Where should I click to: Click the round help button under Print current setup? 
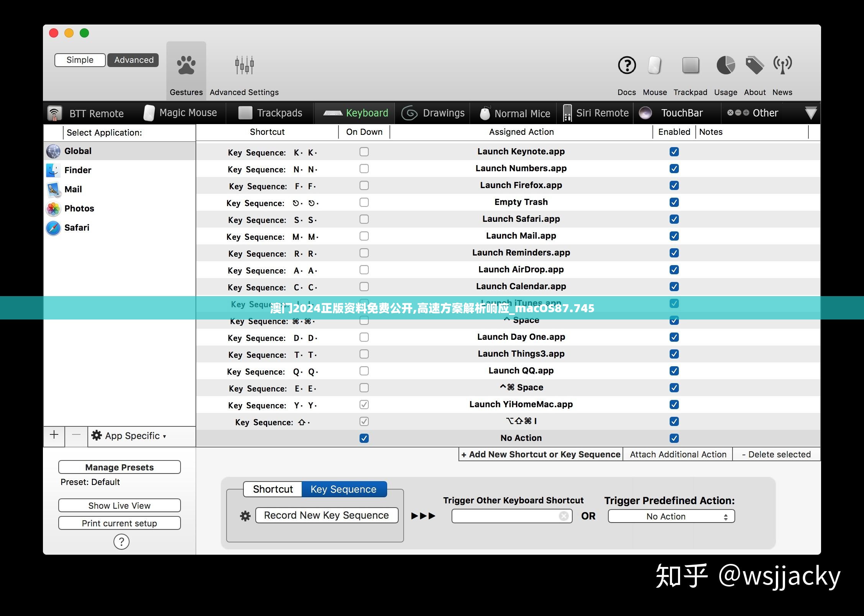coord(121,542)
